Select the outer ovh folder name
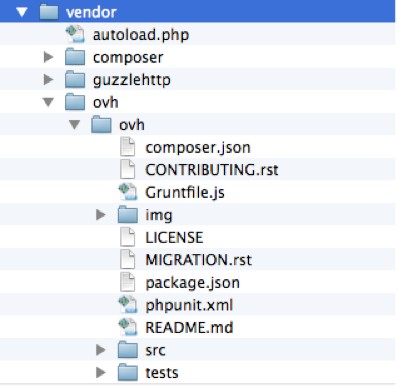This screenshot has height=387, width=397. click(106, 103)
